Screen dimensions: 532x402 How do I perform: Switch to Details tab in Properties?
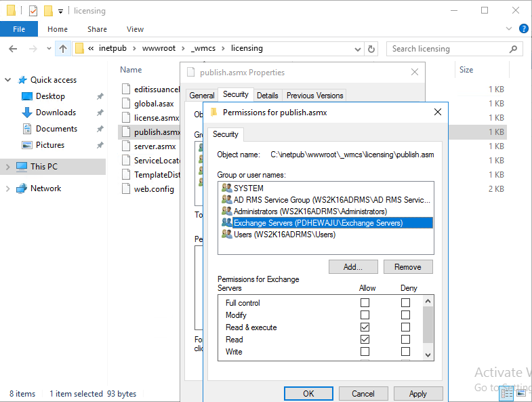click(268, 96)
